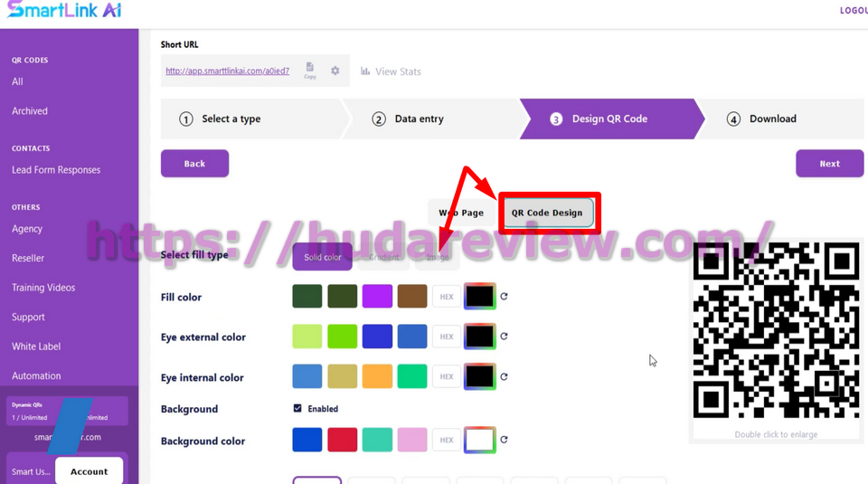Reset eye internal color with refresh icon
Screen dimensions: 868x484
pyautogui.click(x=504, y=377)
